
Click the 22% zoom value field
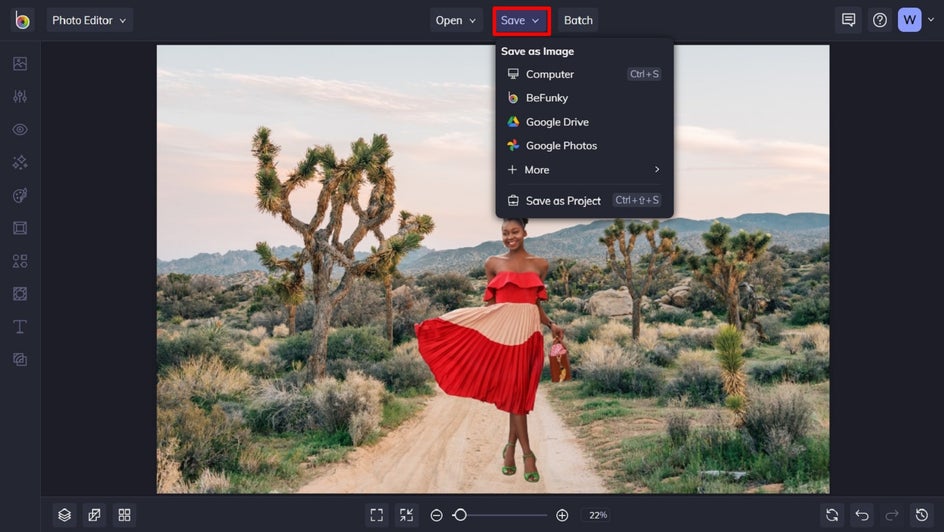pyautogui.click(x=598, y=515)
